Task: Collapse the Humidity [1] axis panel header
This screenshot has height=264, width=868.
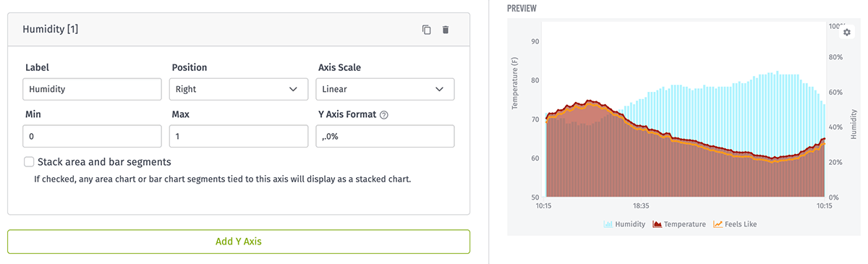Action: click(239, 30)
